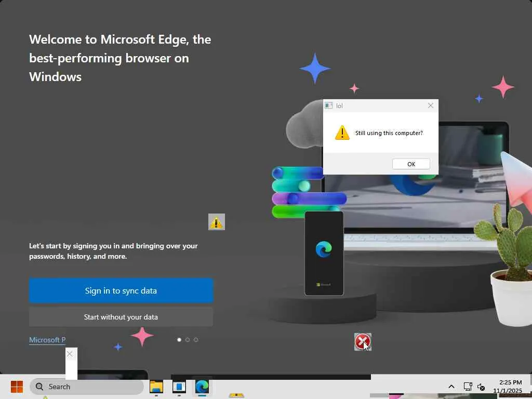This screenshot has width=532, height=399.
Task: Open the network status tray icon
Action: [468, 387]
